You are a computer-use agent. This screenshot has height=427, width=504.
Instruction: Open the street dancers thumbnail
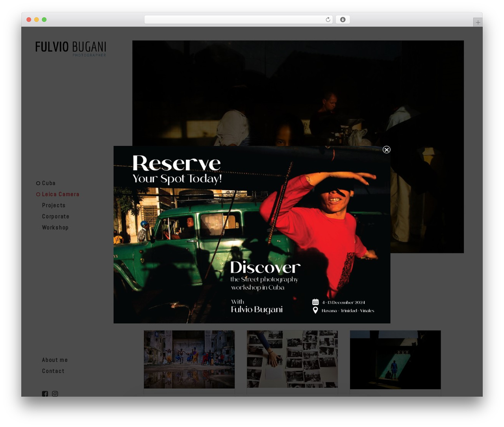pos(189,360)
